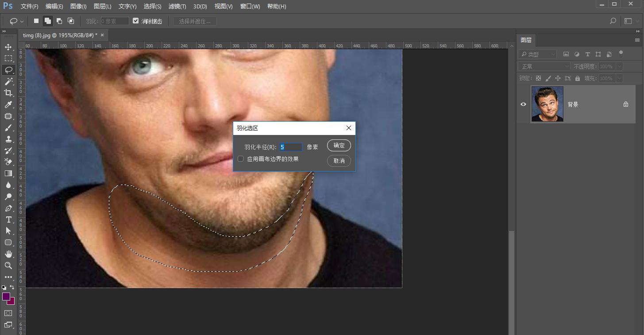Open the 滤镜(T) menu
The height and width of the screenshot is (335, 644).
[x=177, y=6]
